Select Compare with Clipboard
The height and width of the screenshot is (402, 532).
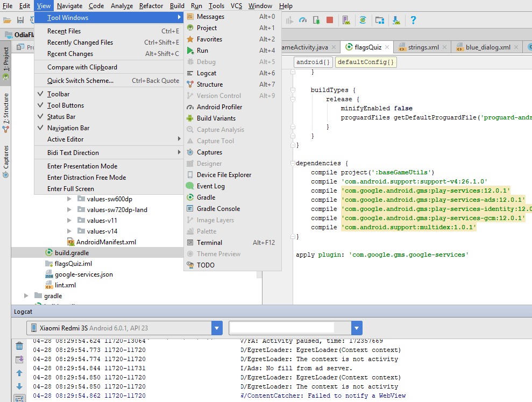(109, 67)
